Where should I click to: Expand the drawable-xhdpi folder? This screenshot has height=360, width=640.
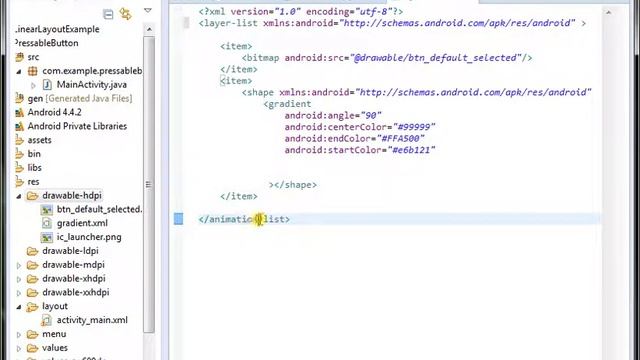19,280
